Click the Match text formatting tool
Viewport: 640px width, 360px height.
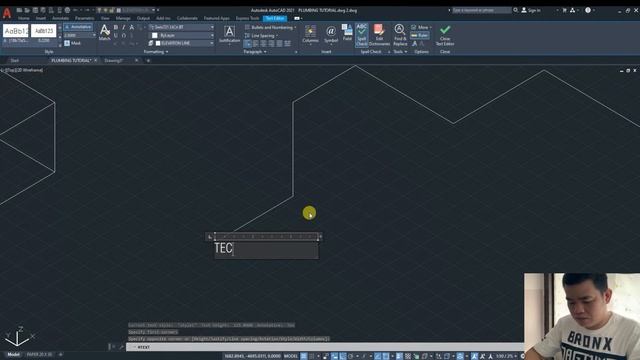click(104, 33)
